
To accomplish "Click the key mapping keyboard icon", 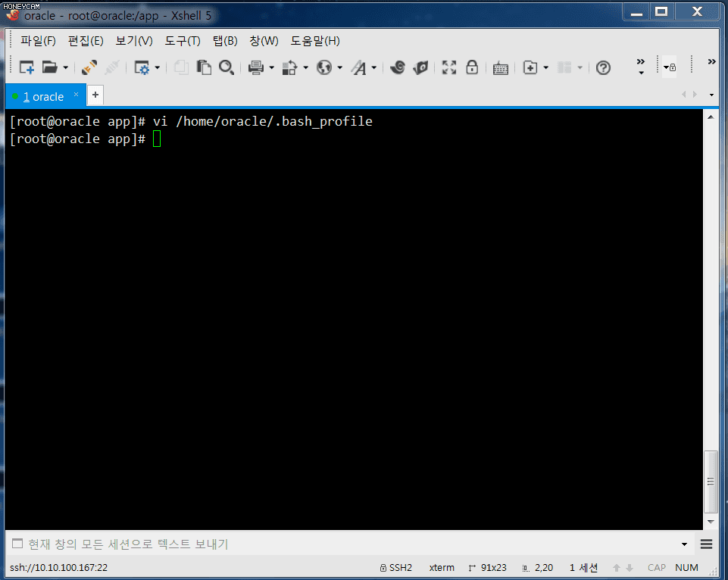I will [x=501, y=67].
